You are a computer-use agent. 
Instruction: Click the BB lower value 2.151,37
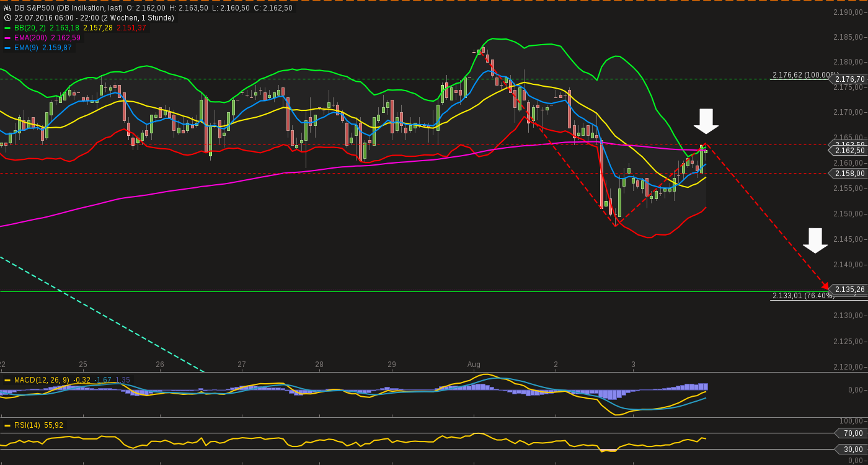[131, 28]
